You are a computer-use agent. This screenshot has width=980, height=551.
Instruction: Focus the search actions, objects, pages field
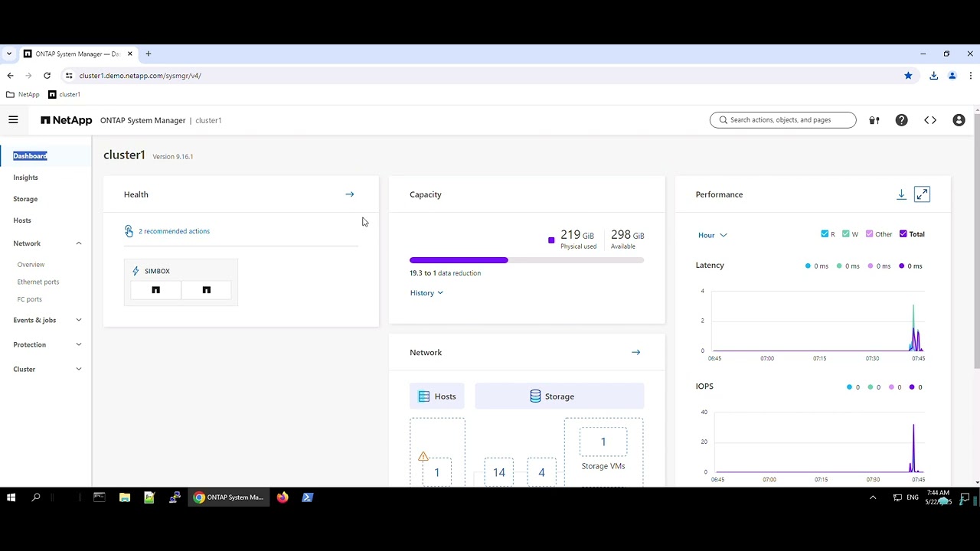tap(783, 120)
